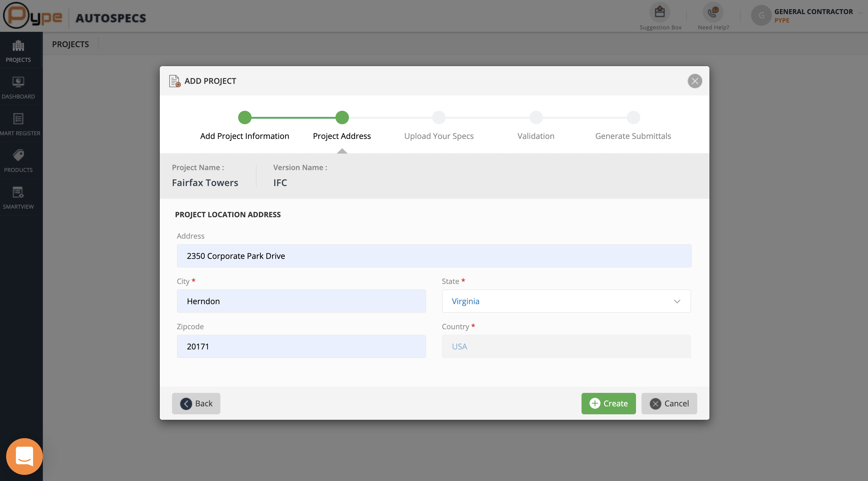Open the Projects sidebar icon
Image resolution: width=868 pixels, height=481 pixels.
[18, 46]
